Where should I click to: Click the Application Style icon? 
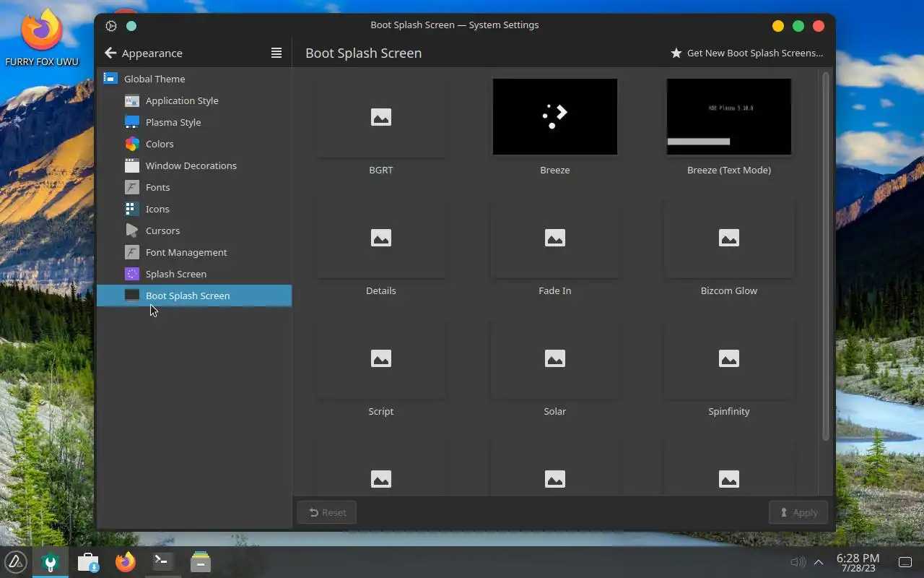pyautogui.click(x=131, y=100)
